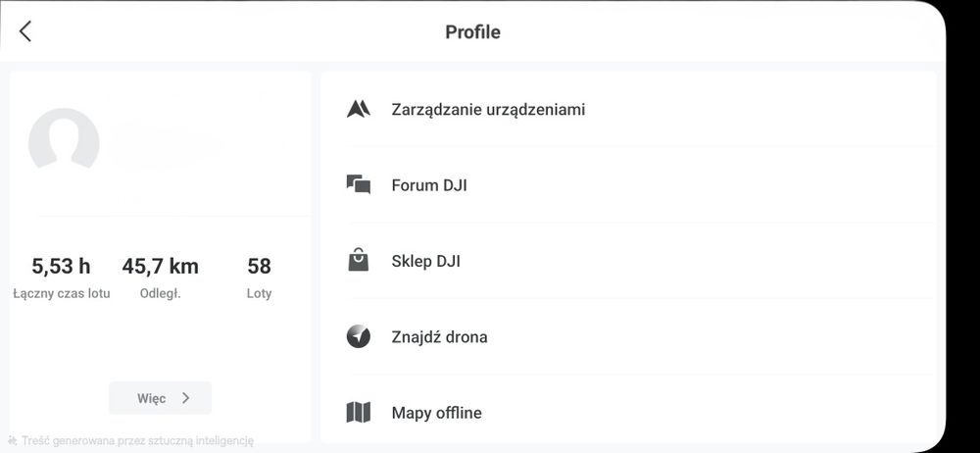Viewport: 980px width, 453px height.
Task: Click the device management drone icon
Action: click(359, 109)
